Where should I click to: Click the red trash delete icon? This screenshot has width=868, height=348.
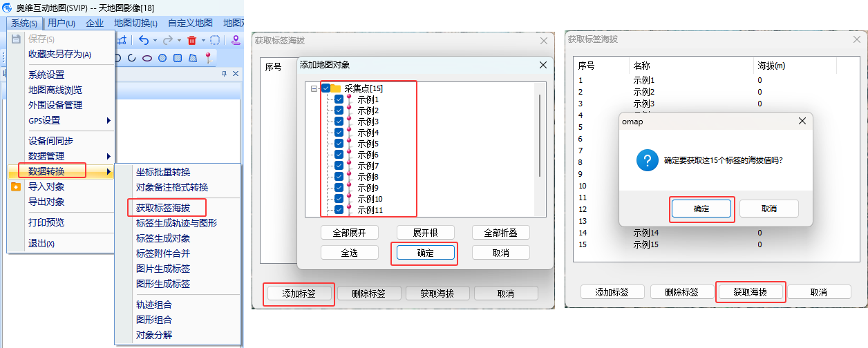click(x=192, y=40)
